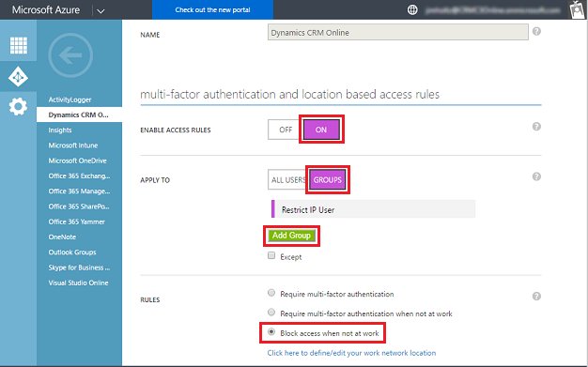Click the Microsoft Azure logo text
Screen dimensions: 588x367
click(x=46, y=9)
